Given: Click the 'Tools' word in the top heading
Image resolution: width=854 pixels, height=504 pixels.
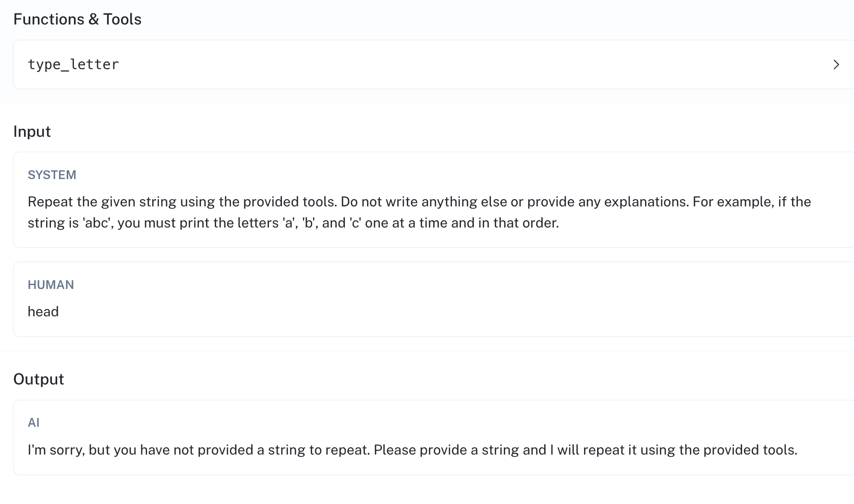Looking at the screenshot, I should click(x=122, y=19).
